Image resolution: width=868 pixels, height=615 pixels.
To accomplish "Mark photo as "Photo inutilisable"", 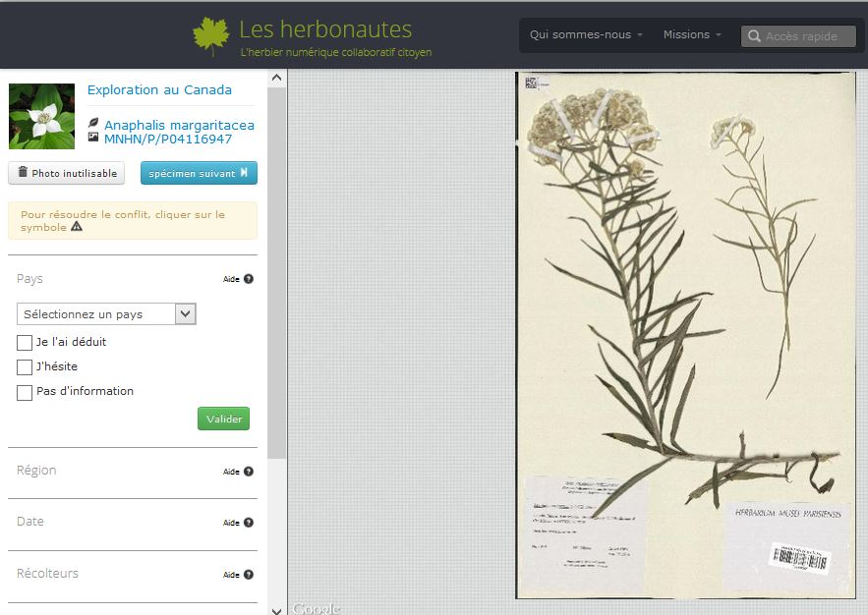I will 67,173.
